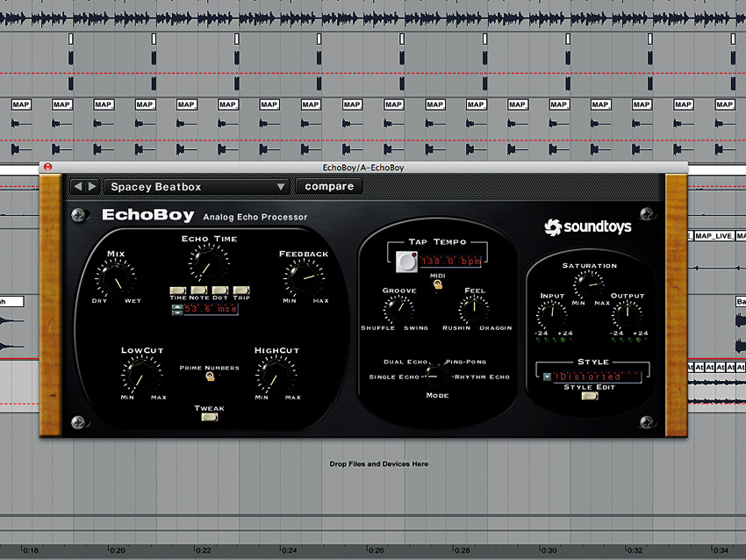Image resolution: width=746 pixels, height=560 pixels.
Task: Click the Drop Files and Devices Here area
Action: pyautogui.click(x=379, y=464)
